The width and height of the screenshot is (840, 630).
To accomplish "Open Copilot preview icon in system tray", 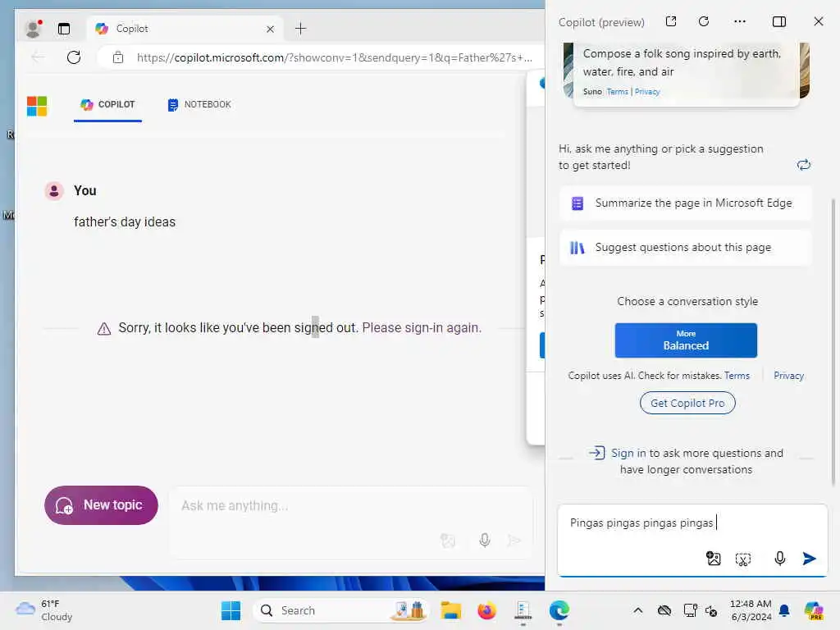I will (814, 610).
